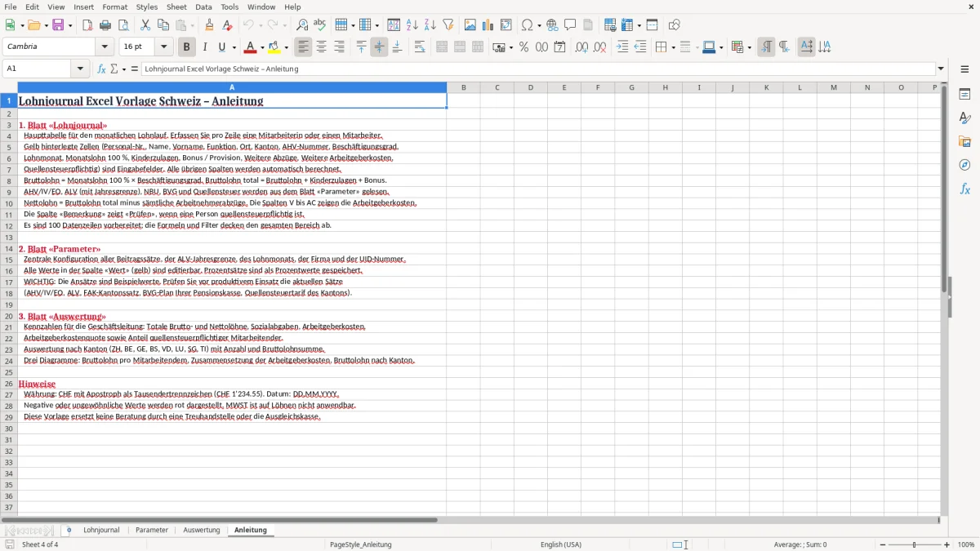Open Function Wizard fx icon
980x551 pixels.
pos(102,69)
